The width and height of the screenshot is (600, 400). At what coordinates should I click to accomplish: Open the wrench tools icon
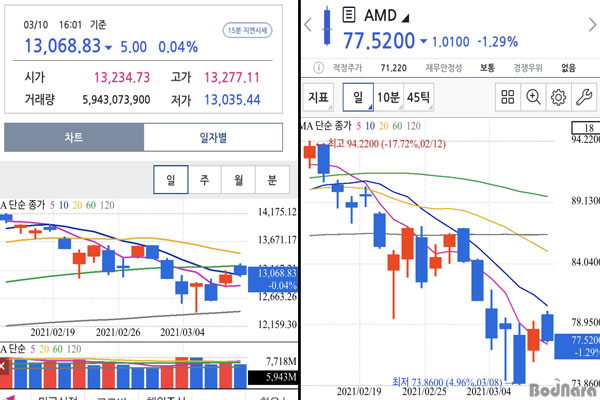(584, 97)
